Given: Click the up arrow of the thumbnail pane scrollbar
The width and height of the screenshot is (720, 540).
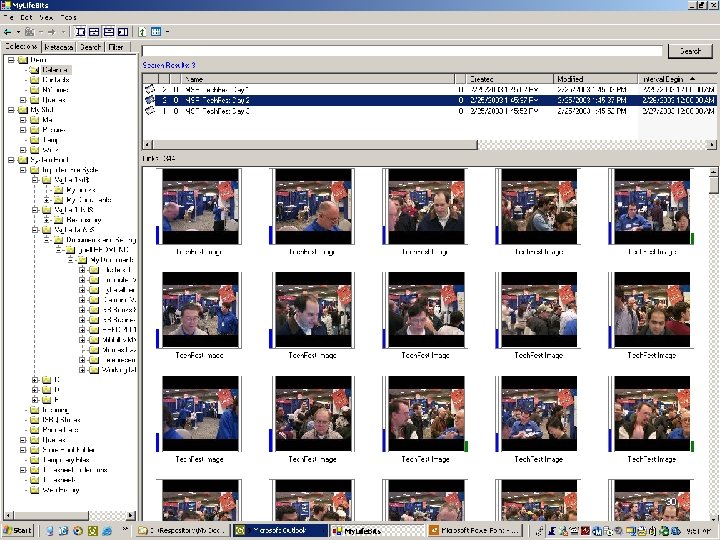Looking at the screenshot, I should click(713, 172).
